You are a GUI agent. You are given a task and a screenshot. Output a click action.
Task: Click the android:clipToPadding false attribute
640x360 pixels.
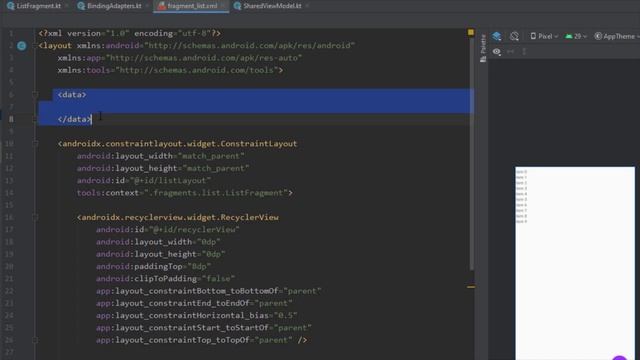pyautogui.click(x=165, y=278)
